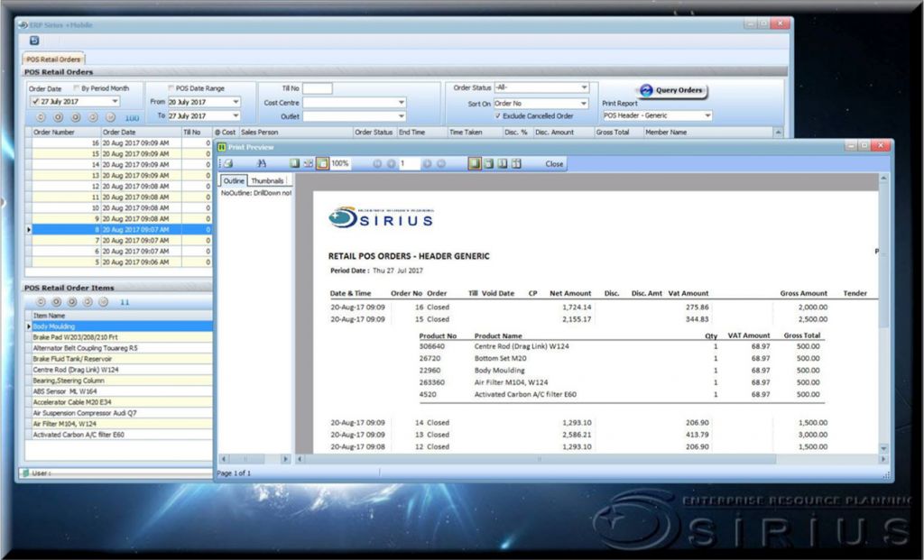Switch to the Thumbnails tab
The image size is (924, 560).
pyautogui.click(x=267, y=180)
